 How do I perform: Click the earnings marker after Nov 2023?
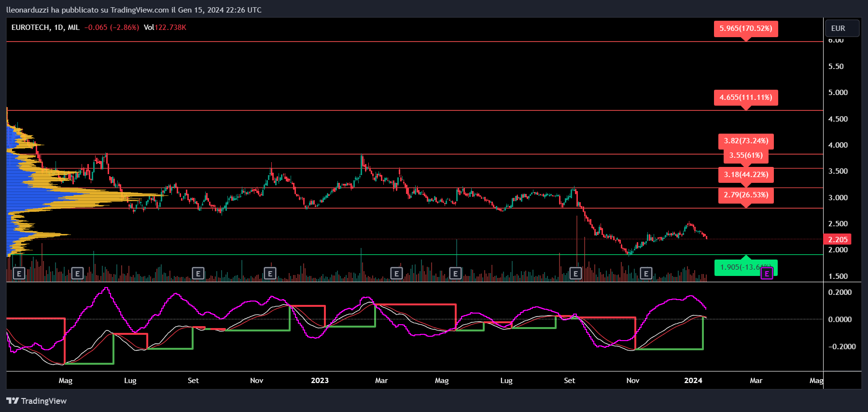click(x=646, y=274)
